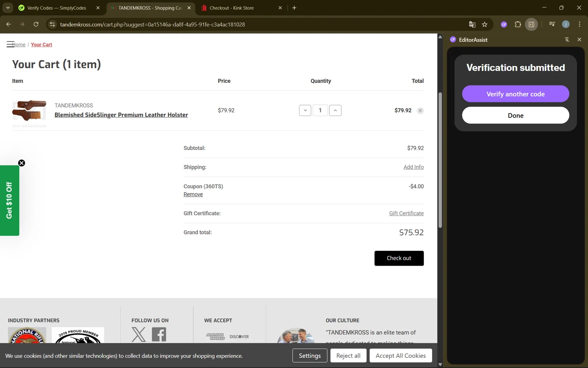Image resolution: width=588 pixels, height=368 pixels.
Task: Click the Home breadcrumb link
Action: pos(19,45)
